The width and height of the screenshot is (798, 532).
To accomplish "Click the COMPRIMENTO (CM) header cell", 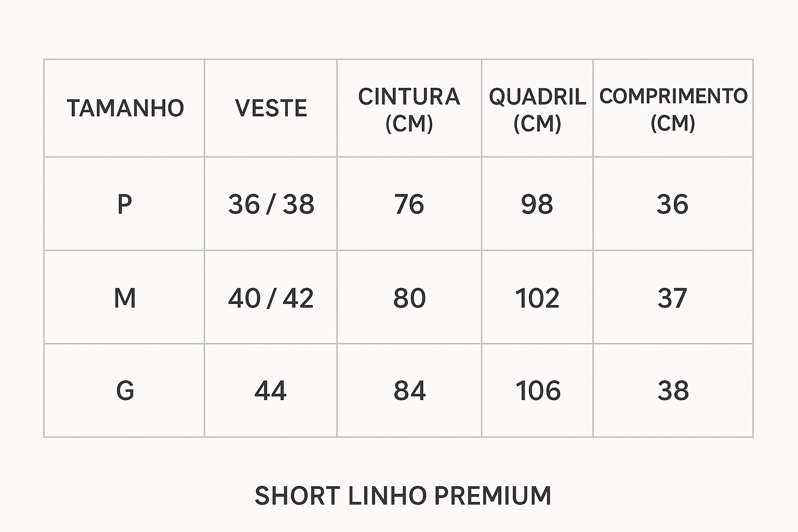I will click(673, 109).
